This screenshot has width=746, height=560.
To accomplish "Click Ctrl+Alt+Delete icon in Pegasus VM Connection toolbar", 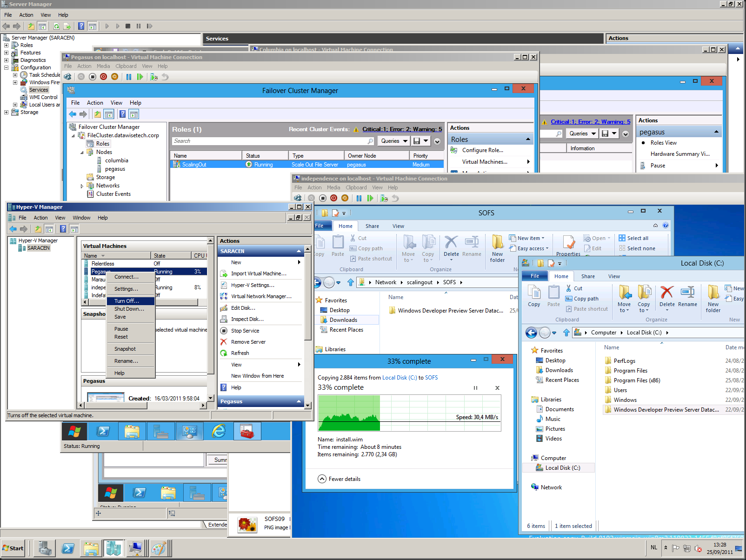I will pos(68,77).
